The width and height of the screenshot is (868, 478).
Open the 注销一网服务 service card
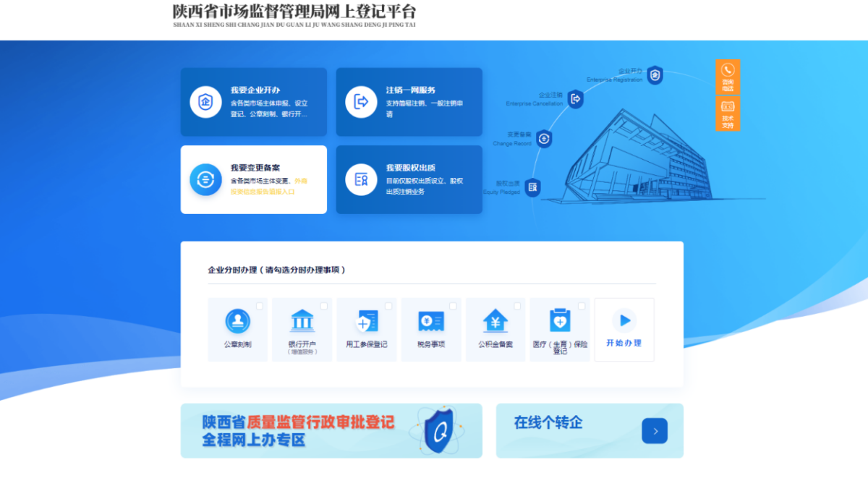tap(409, 102)
